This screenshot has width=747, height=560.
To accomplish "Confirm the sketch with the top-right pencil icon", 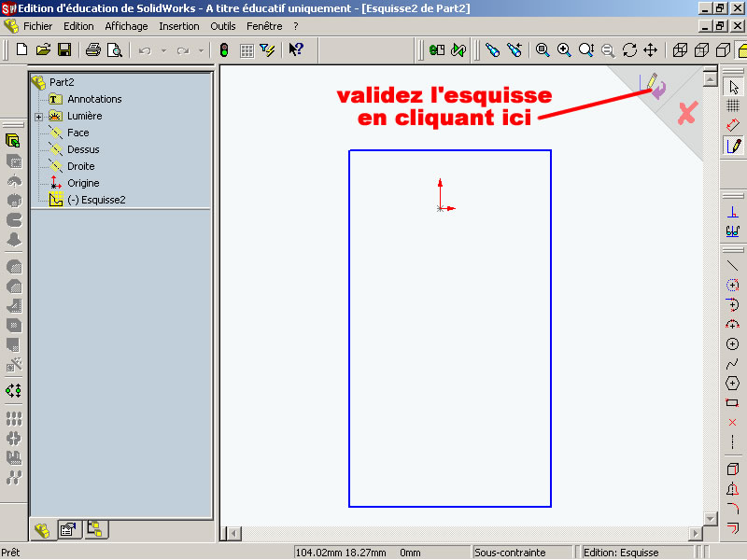I will [x=654, y=86].
